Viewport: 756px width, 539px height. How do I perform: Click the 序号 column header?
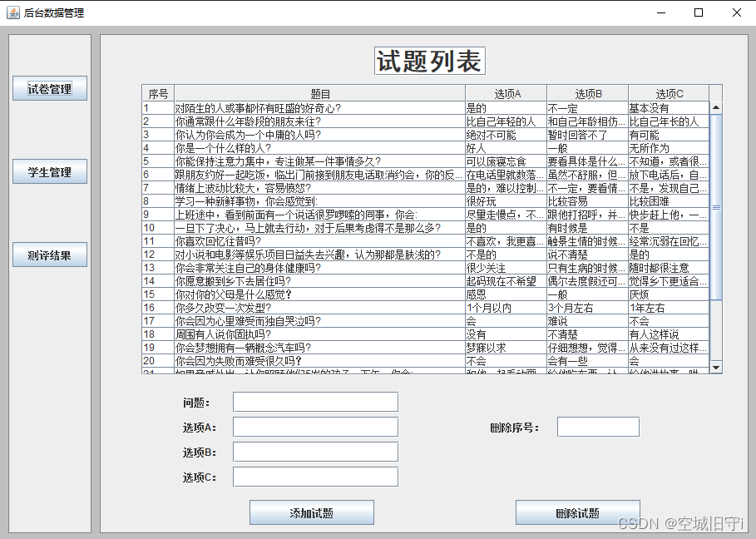157,92
